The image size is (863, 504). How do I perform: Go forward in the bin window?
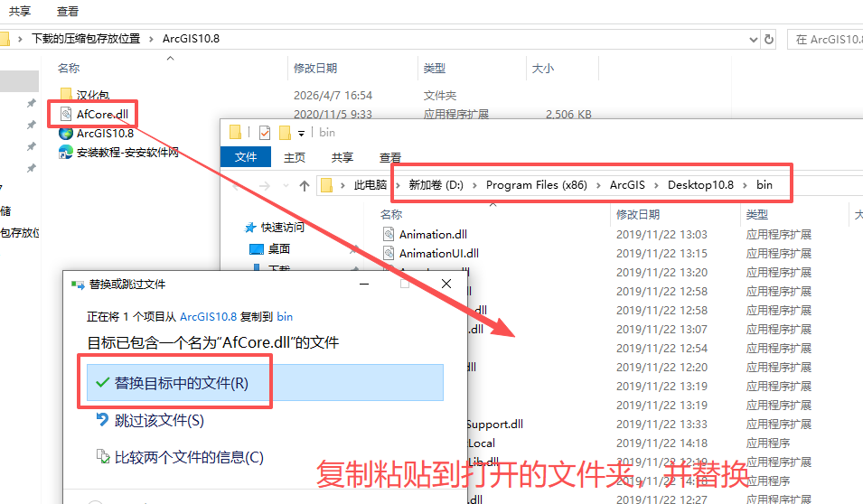[265, 186]
